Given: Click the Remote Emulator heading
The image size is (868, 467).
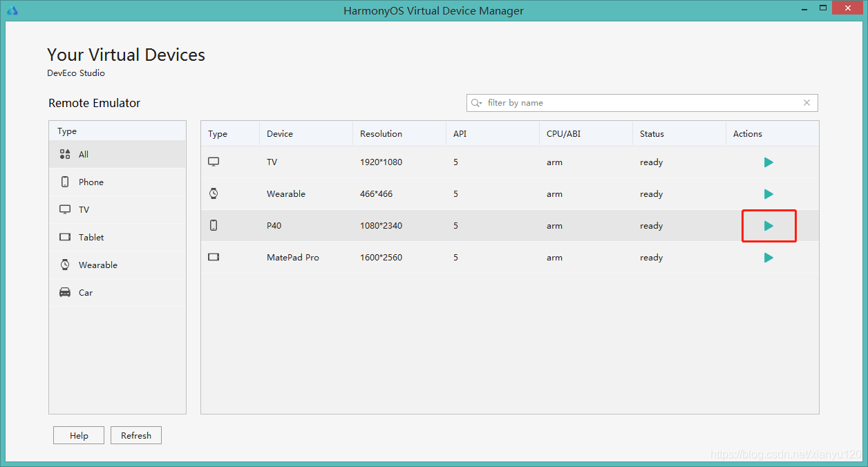Looking at the screenshot, I should (x=94, y=103).
